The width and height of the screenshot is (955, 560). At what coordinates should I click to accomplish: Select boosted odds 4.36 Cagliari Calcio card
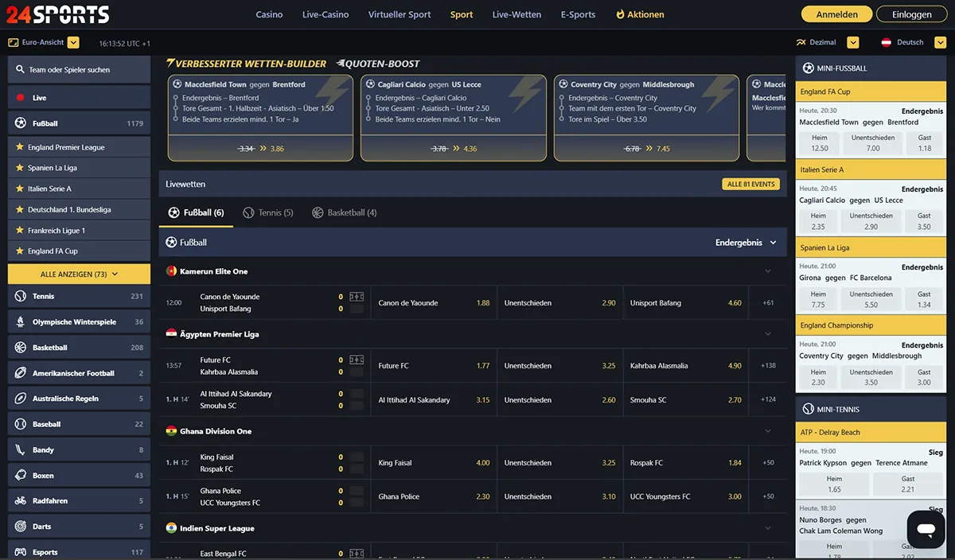pyautogui.click(x=454, y=149)
